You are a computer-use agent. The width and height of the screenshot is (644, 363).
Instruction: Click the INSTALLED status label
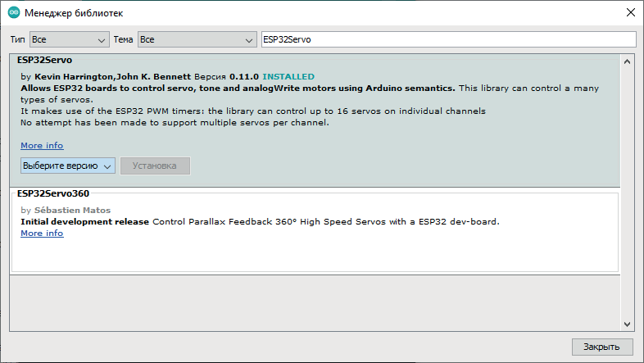288,76
